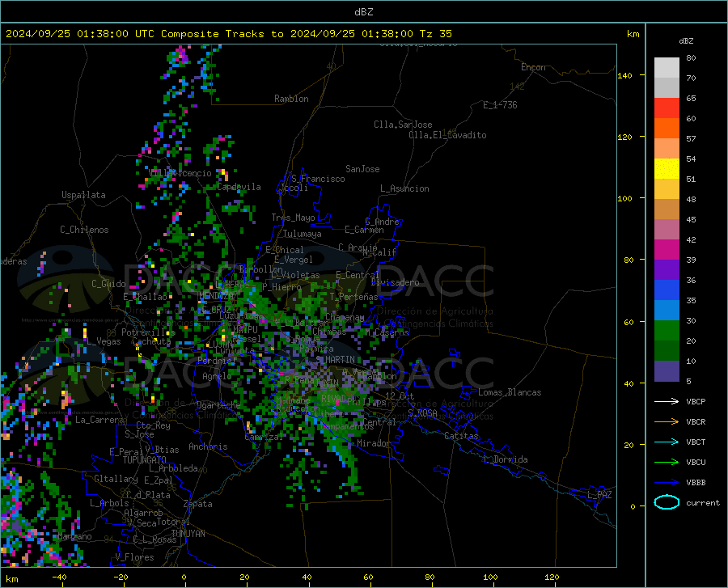
Task: Click the 'Clla.SanJose' map label
Action: point(403,125)
